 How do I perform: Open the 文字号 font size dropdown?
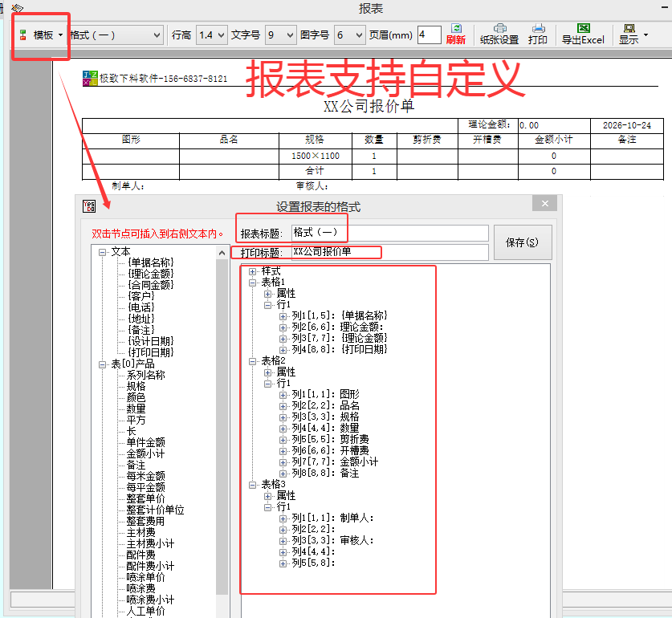coord(281,35)
